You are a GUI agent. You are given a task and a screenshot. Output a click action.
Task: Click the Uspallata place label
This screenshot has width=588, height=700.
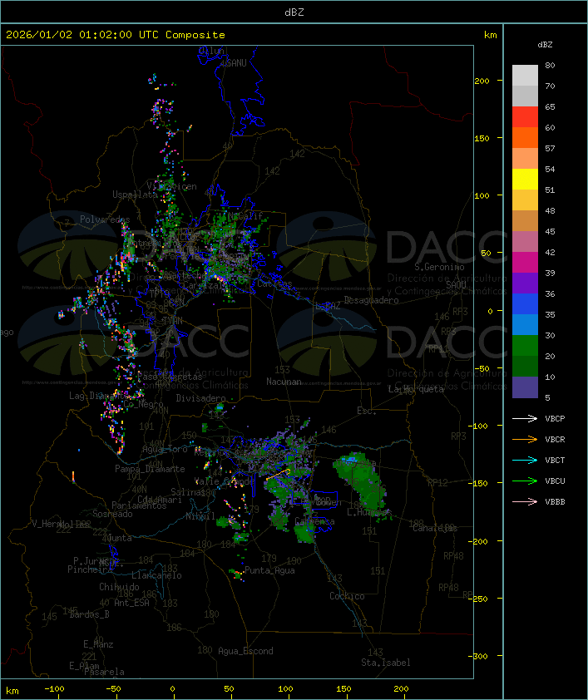(135, 195)
